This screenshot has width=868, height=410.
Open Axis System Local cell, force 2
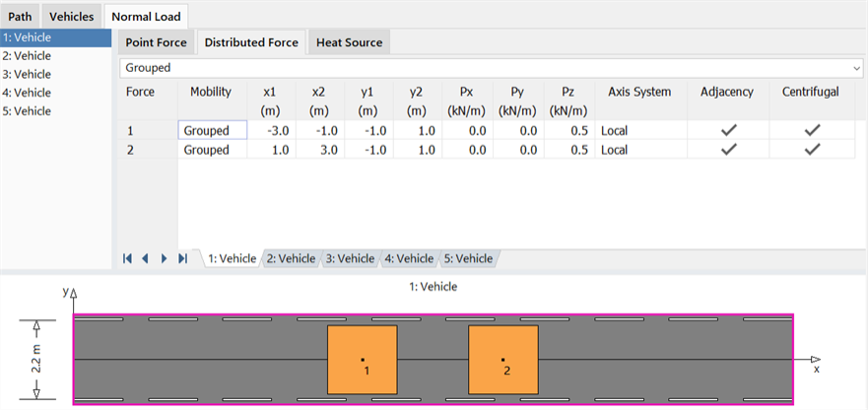(x=641, y=150)
